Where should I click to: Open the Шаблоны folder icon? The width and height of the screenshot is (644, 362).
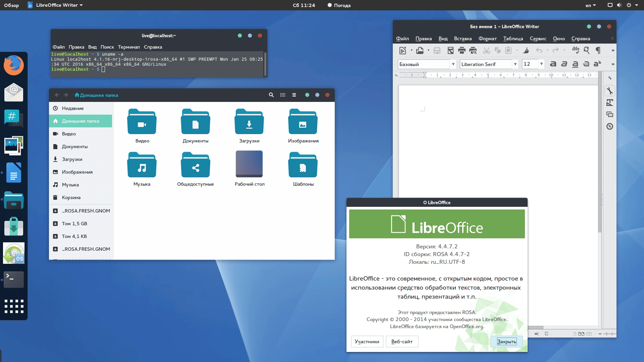[x=303, y=165]
